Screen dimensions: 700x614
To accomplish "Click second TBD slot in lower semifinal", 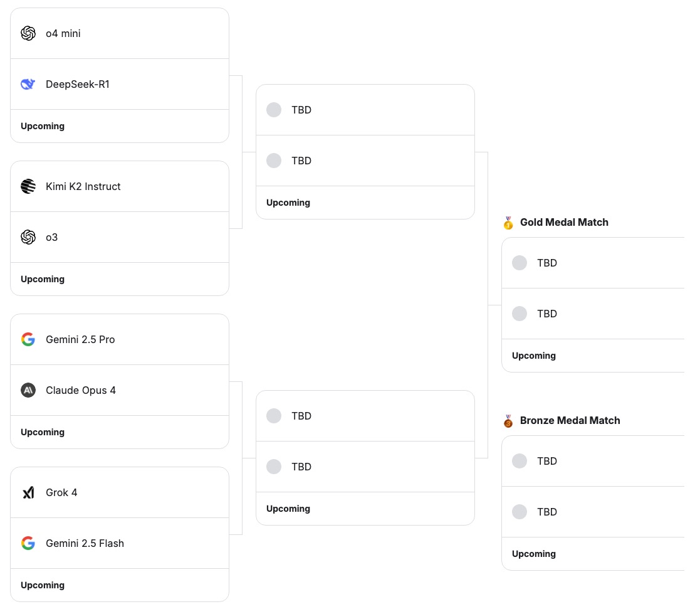I will (x=365, y=467).
